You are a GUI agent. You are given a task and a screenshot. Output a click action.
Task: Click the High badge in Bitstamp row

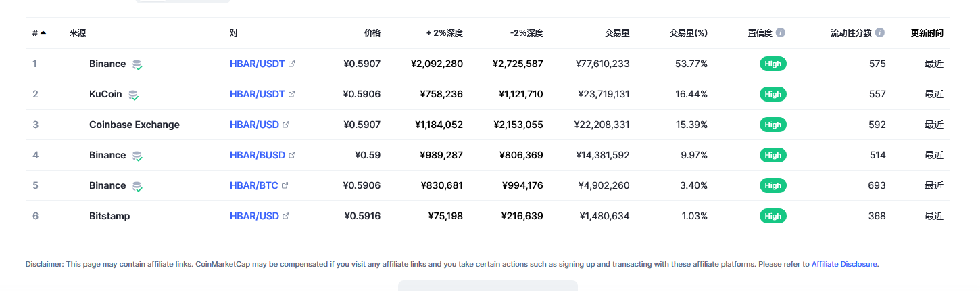coord(773,216)
